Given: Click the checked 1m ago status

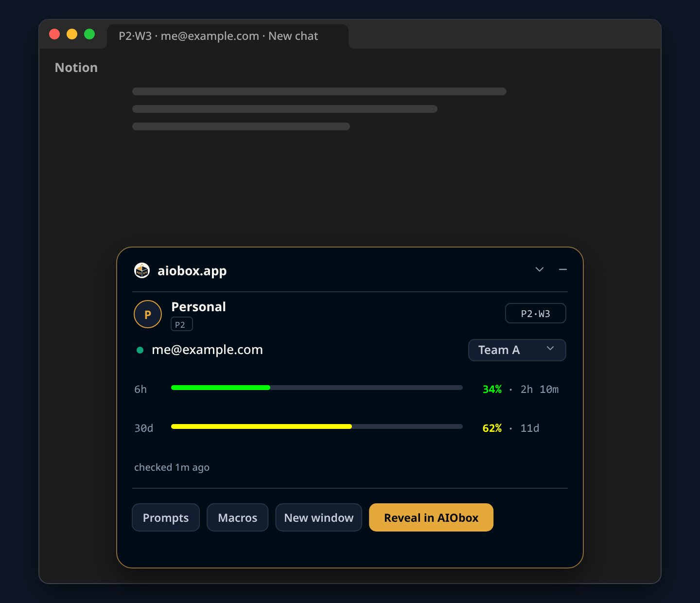Looking at the screenshot, I should [172, 467].
